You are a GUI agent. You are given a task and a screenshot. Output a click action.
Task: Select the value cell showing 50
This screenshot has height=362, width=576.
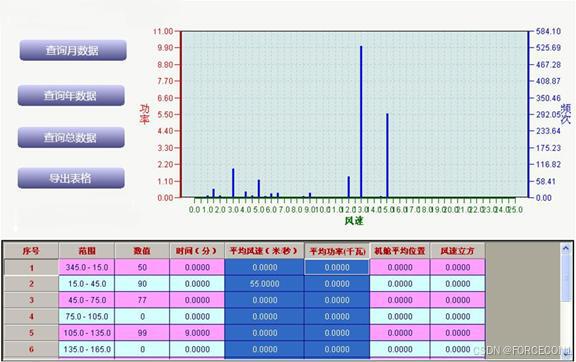[142, 267]
